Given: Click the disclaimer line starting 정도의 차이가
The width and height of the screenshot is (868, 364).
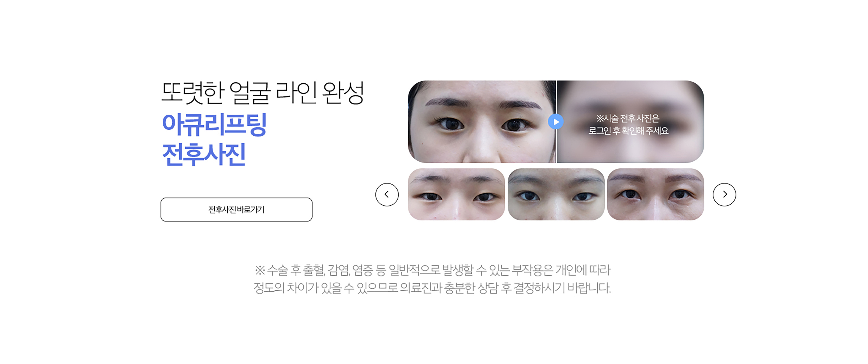Looking at the screenshot, I should coord(432,288).
